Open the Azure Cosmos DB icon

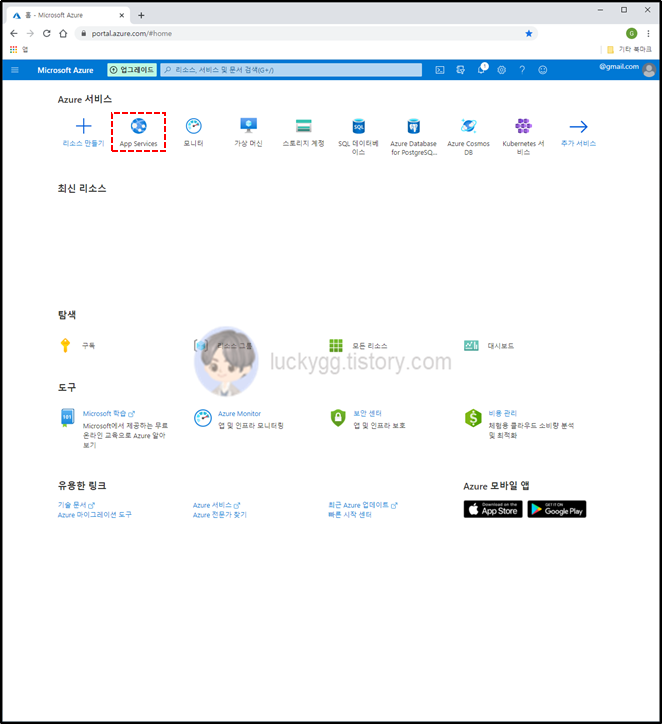[x=469, y=126]
